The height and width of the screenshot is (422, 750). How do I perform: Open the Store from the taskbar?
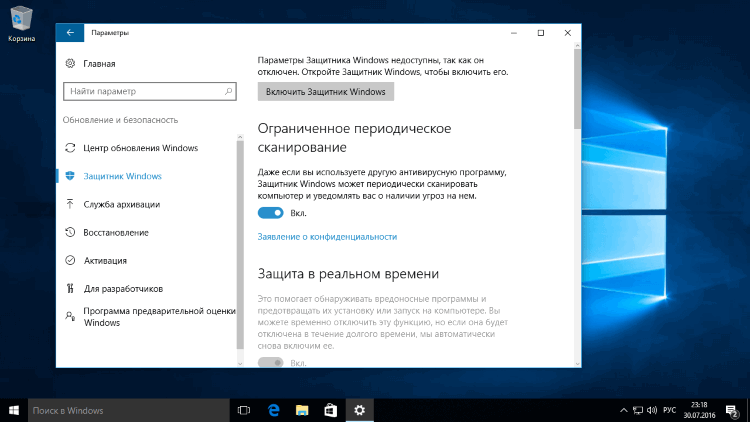tap(331, 411)
